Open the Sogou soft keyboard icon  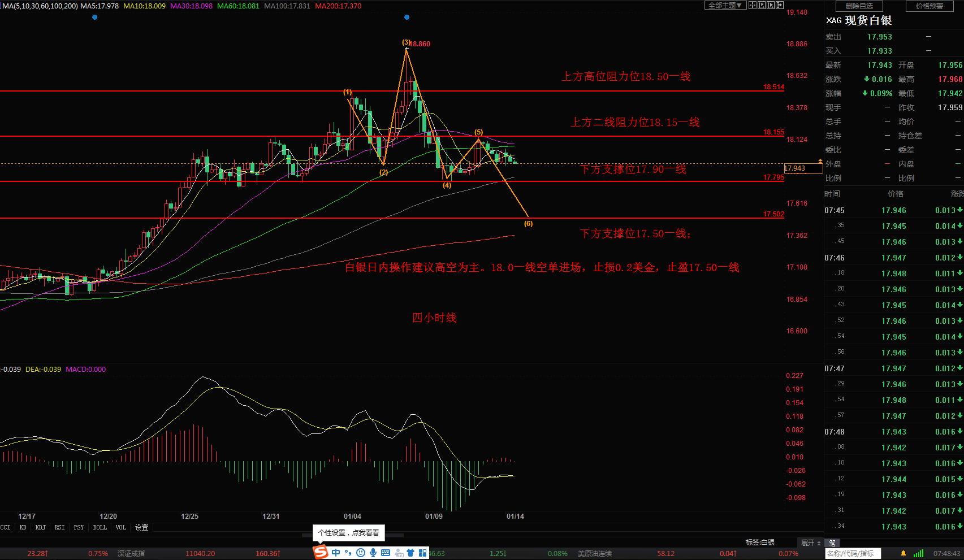click(x=386, y=553)
